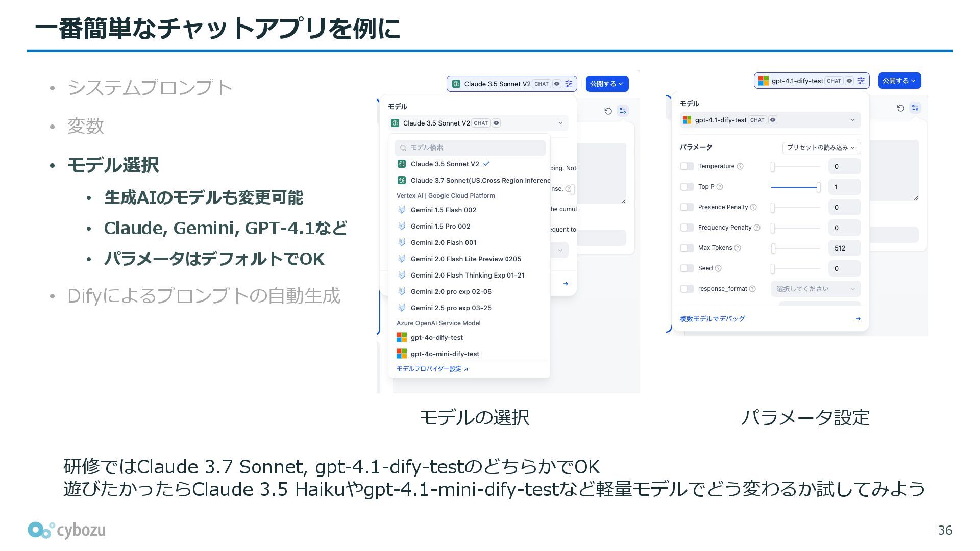Select Gemini 2.0 pro exp 02-05

(469, 291)
